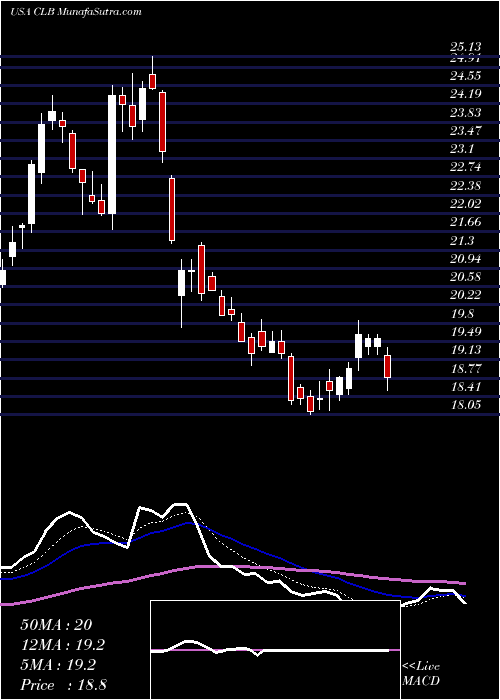
Task: Click the 50MA : 20 reading
Action: point(56,625)
